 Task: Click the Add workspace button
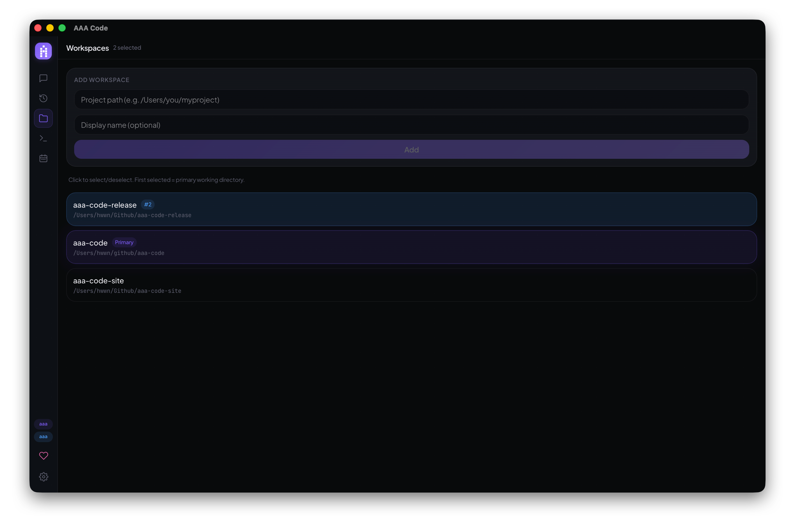pyautogui.click(x=412, y=150)
